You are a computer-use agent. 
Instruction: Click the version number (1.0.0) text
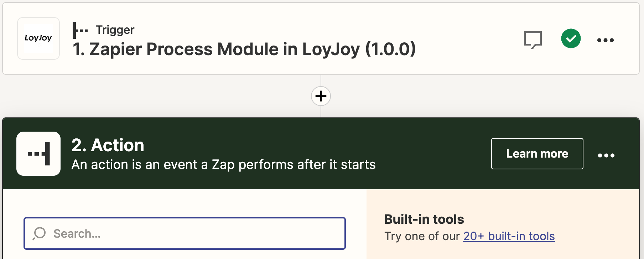pos(390,49)
